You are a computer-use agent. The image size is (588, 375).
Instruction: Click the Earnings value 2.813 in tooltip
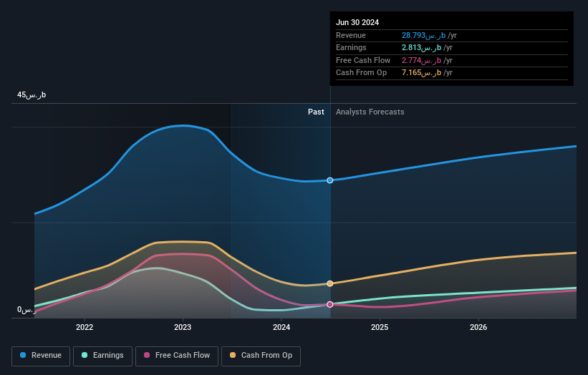pyautogui.click(x=422, y=47)
